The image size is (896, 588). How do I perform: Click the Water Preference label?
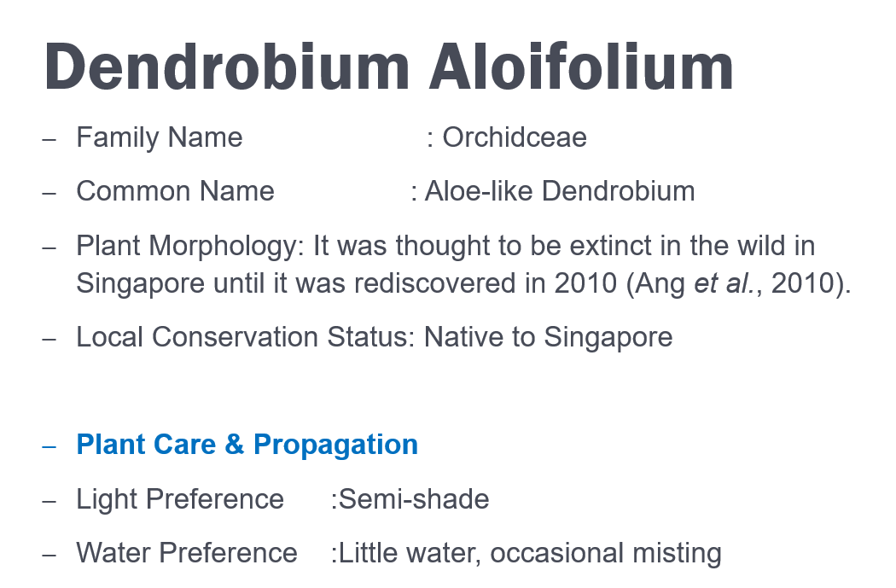[x=187, y=553]
